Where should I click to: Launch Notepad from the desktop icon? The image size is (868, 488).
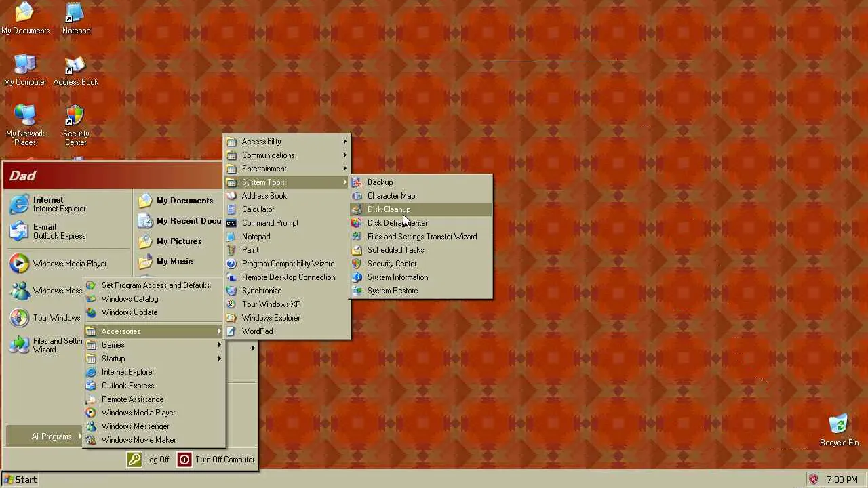click(x=76, y=18)
